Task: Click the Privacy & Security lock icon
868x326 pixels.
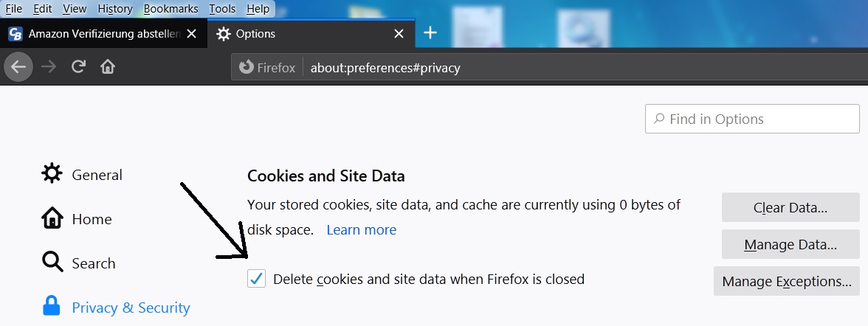Action: pos(52,307)
